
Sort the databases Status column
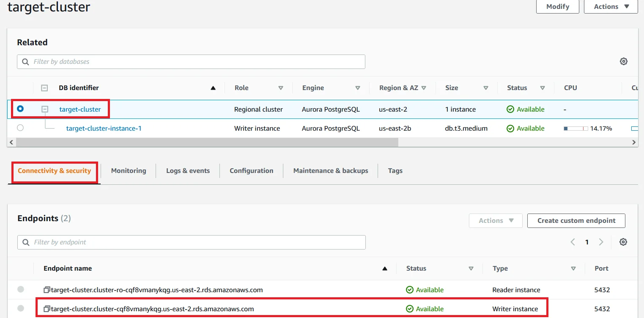tap(543, 88)
